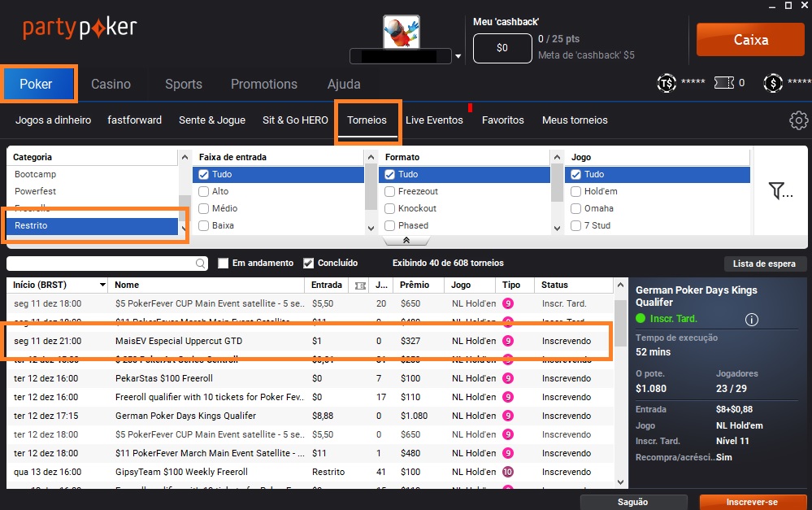Click Formato list down arrow
The height and width of the screenshot is (510, 812).
557,228
